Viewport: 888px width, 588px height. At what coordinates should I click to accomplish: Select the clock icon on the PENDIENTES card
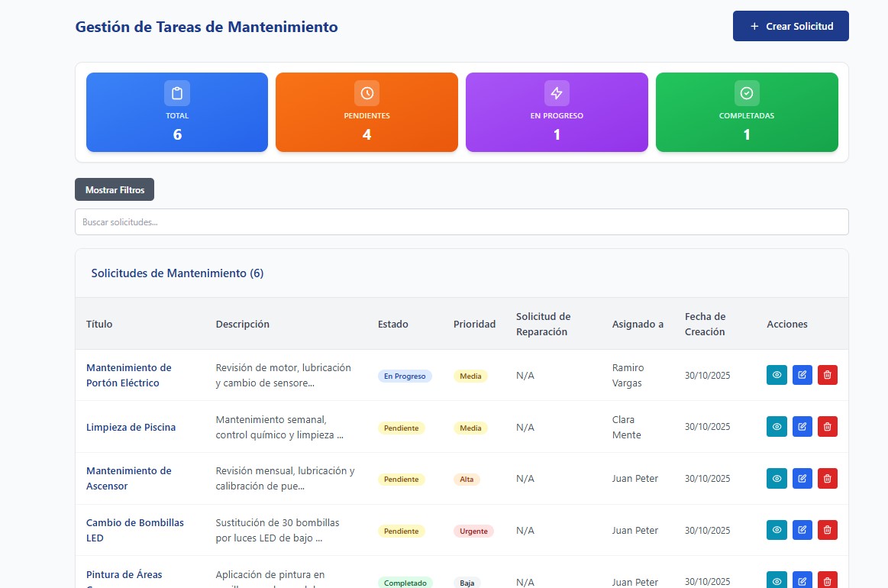pos(367,92)
